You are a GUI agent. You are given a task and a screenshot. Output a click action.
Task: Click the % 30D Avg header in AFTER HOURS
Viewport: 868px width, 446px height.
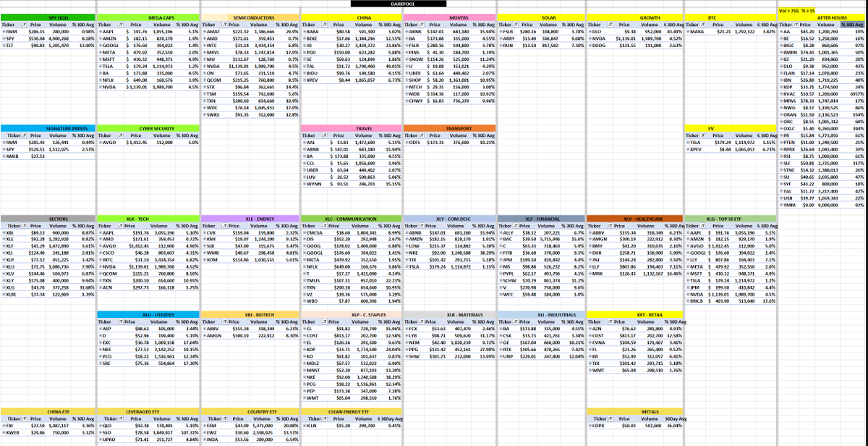click(853, 25)
